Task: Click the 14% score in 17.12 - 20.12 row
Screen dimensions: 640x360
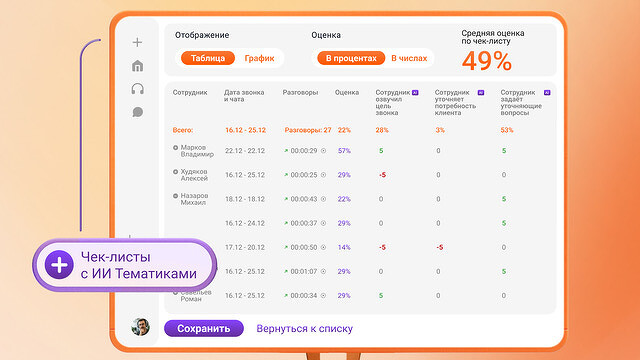Action: coord(344,247)
